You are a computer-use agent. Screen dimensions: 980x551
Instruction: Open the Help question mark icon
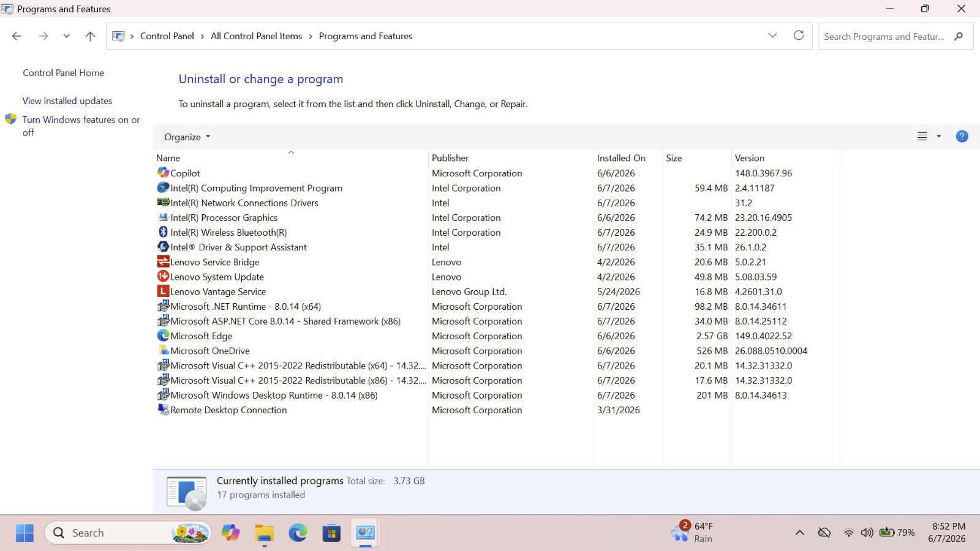962,137
